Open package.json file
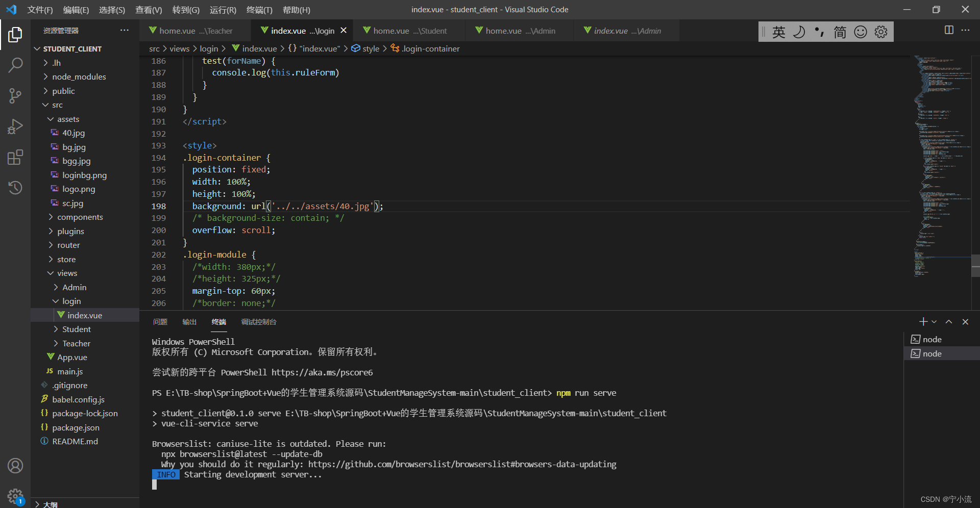 coord(76,427)
